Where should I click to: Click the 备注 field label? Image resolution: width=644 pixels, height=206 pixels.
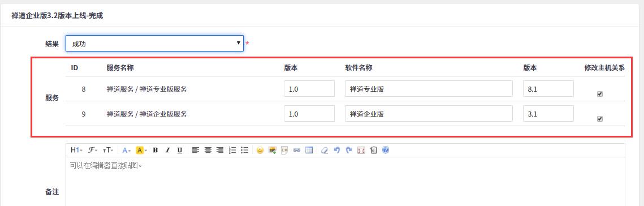(x=52, y=192)
